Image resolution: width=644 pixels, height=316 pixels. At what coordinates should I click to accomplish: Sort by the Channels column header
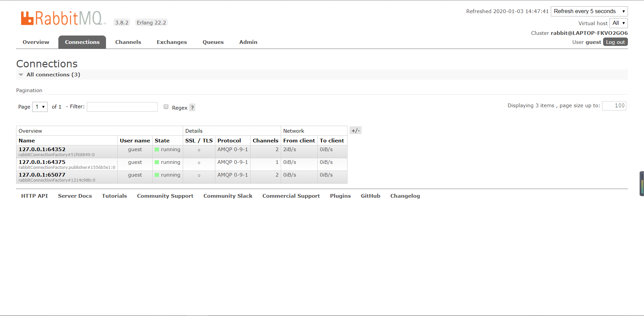coord(265,141)
